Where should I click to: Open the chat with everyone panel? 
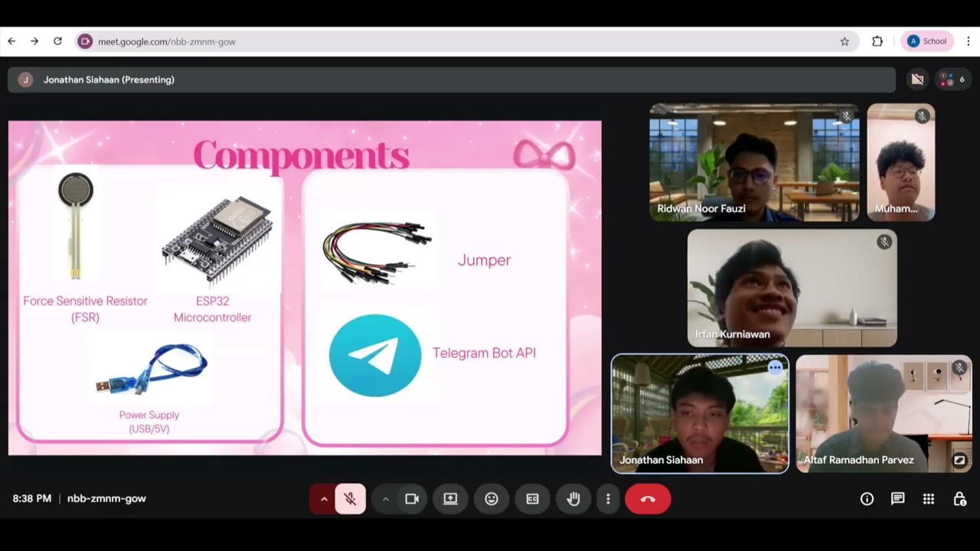pyautogui.click(x=897, y=499)
